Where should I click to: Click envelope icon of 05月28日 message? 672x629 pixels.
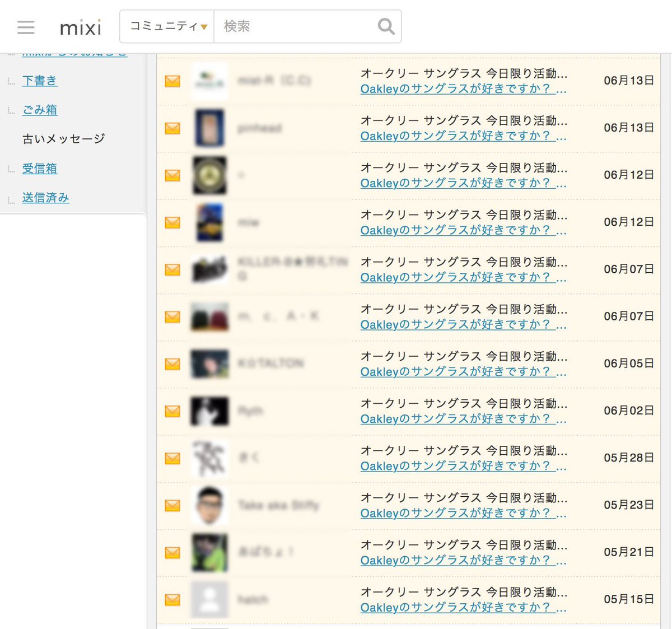pos(172,458)
